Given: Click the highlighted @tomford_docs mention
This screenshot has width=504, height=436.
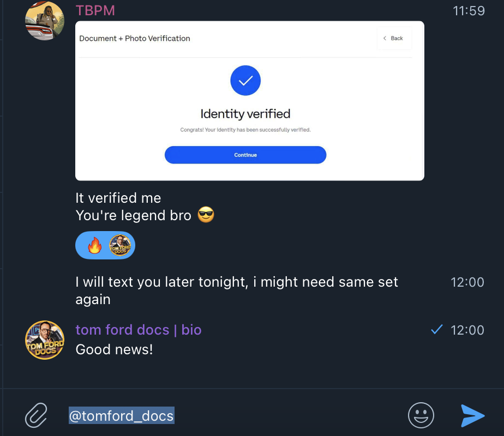Looking at the screenshot, I should tap(121, 415).
